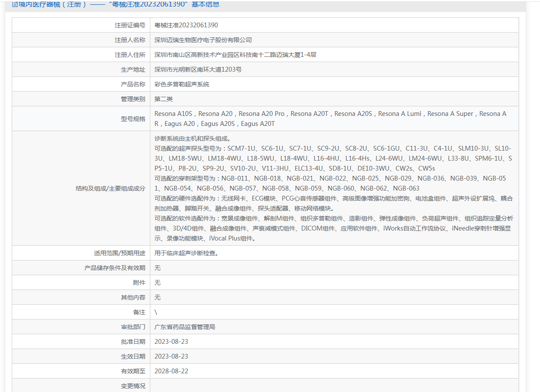Click the model list starting Resona A10S
Viewport: 540px width, 392px height.
pos(331,119)
